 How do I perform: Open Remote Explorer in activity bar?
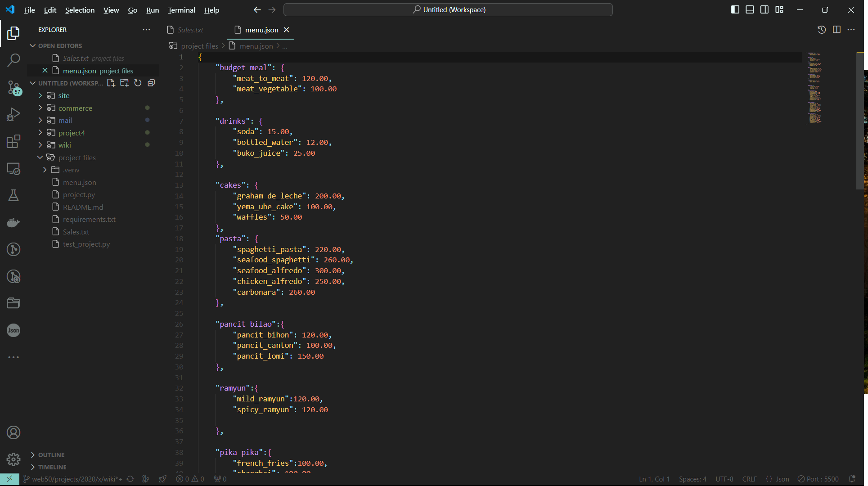[13, 169]
